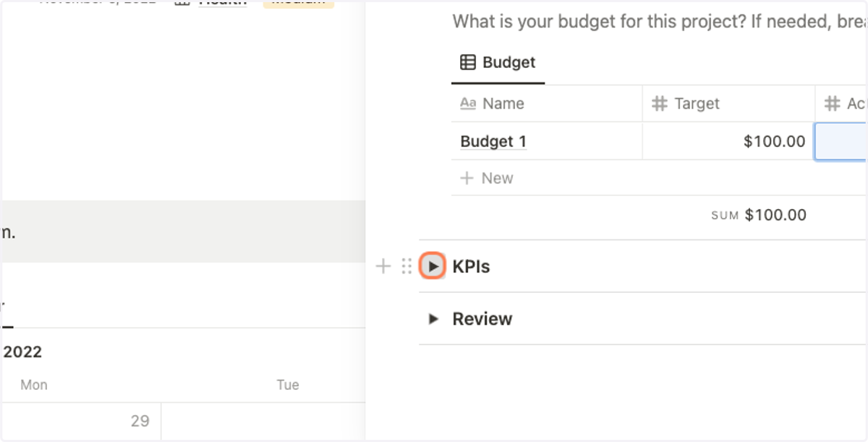Select day 29 in the calendar
The width and height of the screenshot is (868, 442).
pos(140,420)
